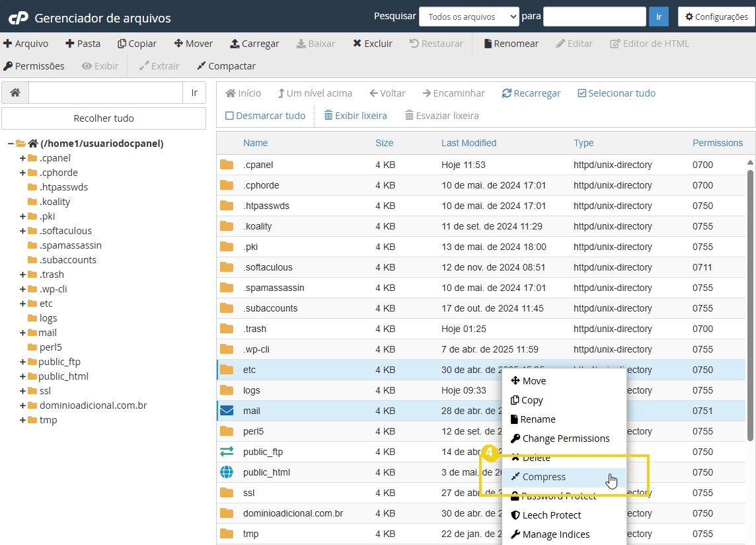Choose Move from the context menu
This screenshot has height=545, width=756.
[x=564, y=381]
